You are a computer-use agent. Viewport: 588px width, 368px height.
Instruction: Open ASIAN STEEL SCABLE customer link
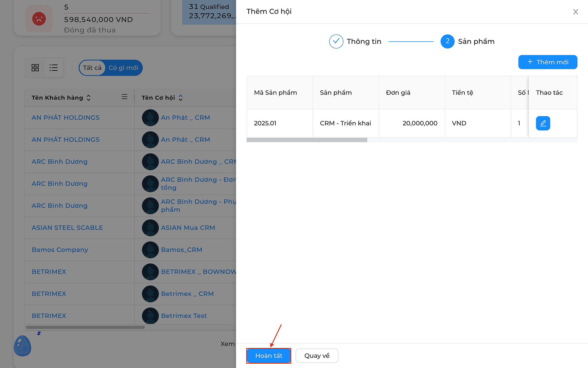67,228
